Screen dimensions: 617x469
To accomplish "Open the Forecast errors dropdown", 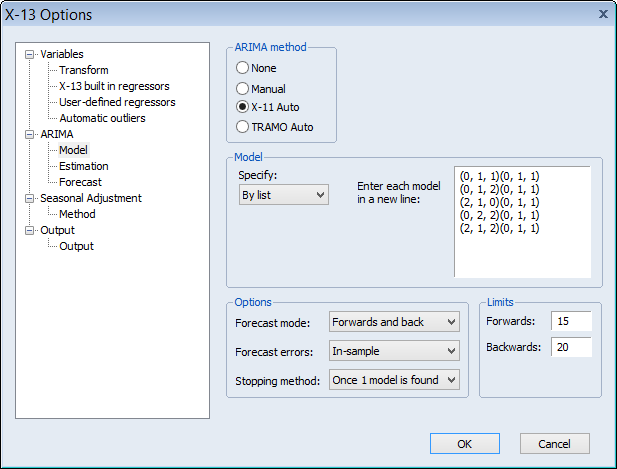I will [x=394, y=351].
